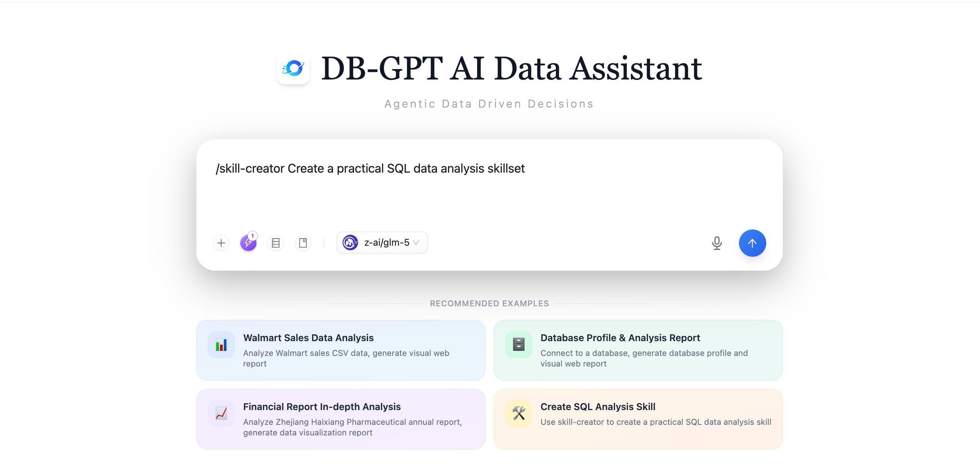
Task: Select the Create SQL Analysis Skill example
Action: tap(638, 419)
